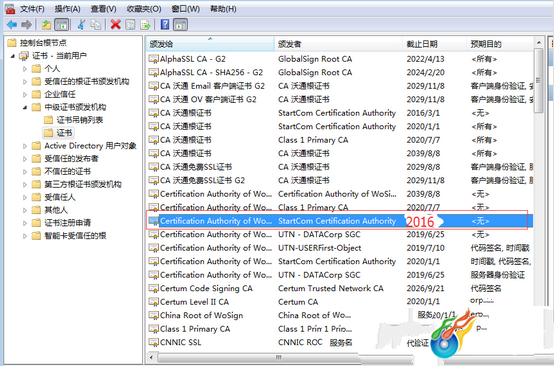The image size is (554, 366).
Task: Select the 其他人 tree folder
Action: pos(56,210)
